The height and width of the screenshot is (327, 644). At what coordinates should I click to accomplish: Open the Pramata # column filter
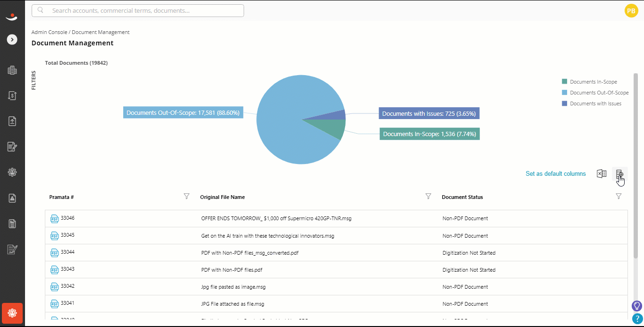186,196
